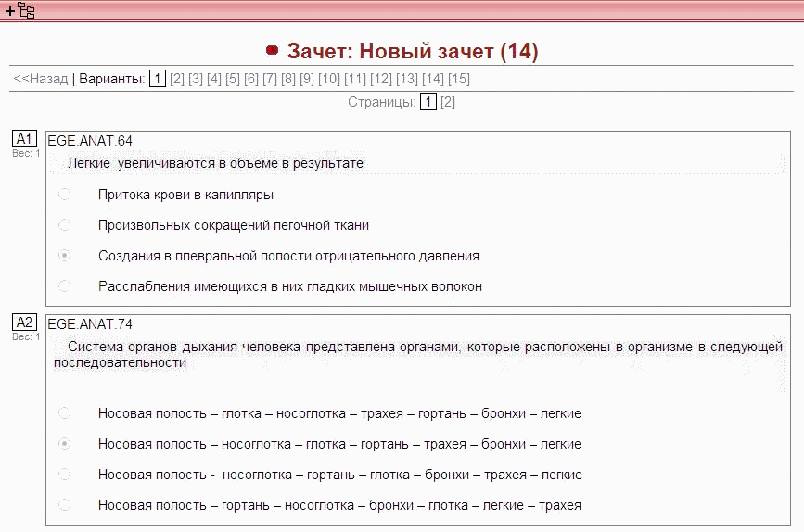Switch to variant [5]
The width and height of the screenshot is (804, 532).
click(233, 79)
